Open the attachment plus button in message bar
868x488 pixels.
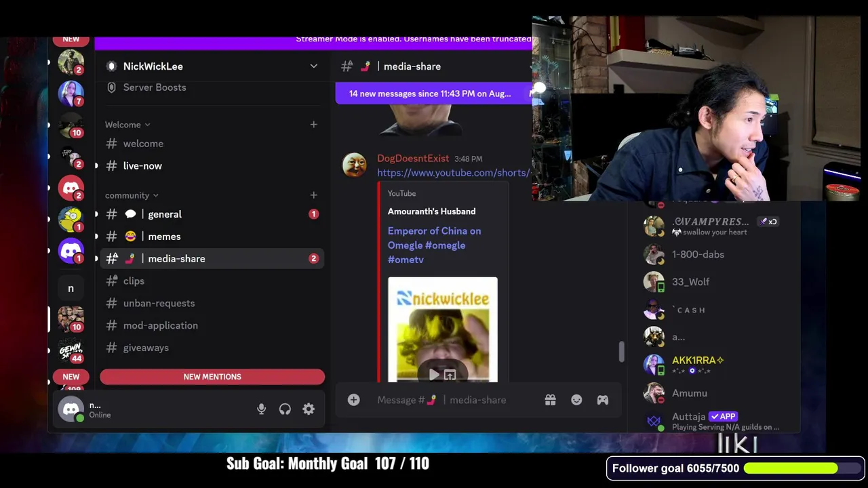pyautogui.click(x=353, y=400)
